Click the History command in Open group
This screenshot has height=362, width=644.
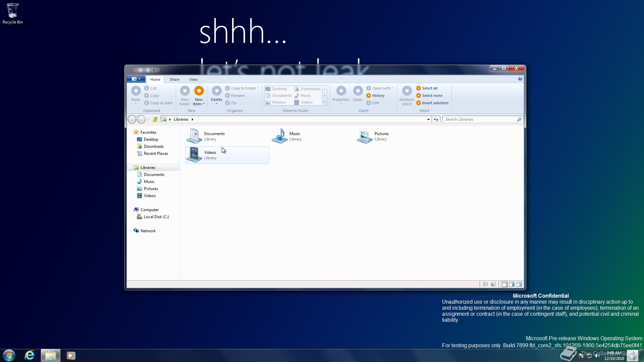tap(378, 96)
